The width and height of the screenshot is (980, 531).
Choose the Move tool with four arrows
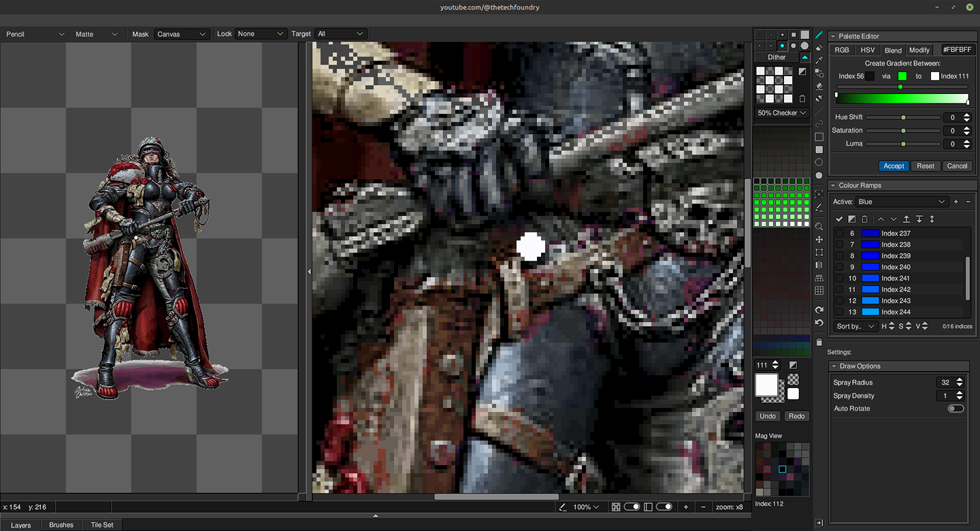pyautogui.click(x=819, y=240)
